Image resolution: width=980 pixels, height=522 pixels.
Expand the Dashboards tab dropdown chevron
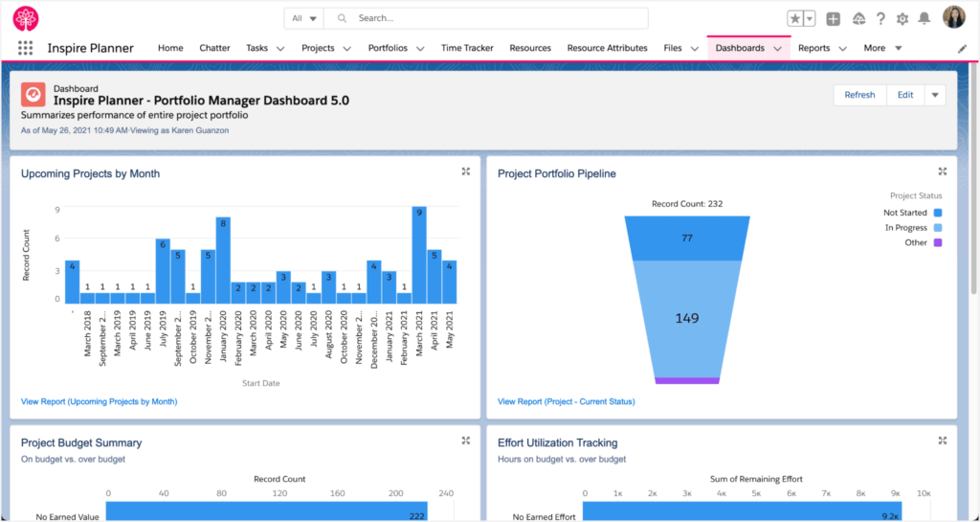[x=778, y=48]
